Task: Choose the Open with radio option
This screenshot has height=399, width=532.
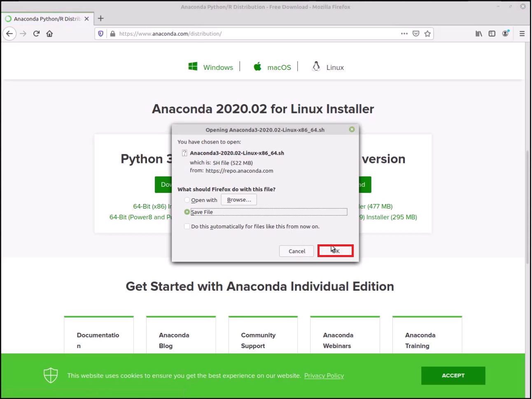Action: pos(187,200)
